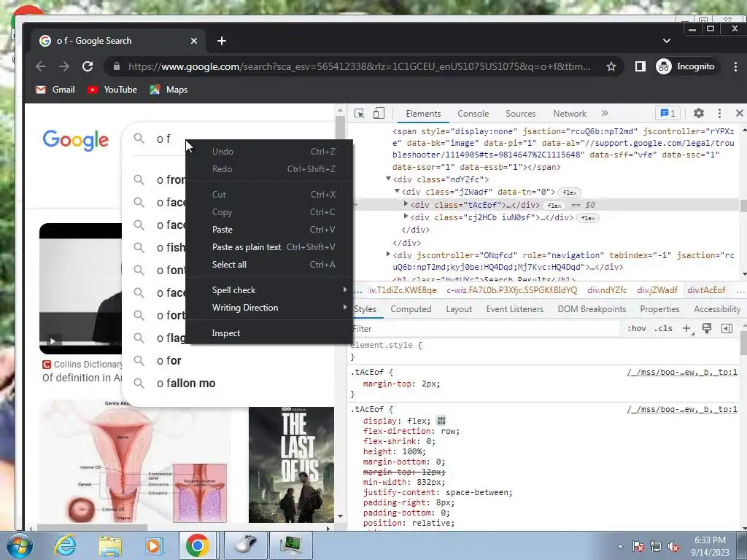Choose Select all from the context menu
The image size is (747, 560).
[x=269, y=265]
